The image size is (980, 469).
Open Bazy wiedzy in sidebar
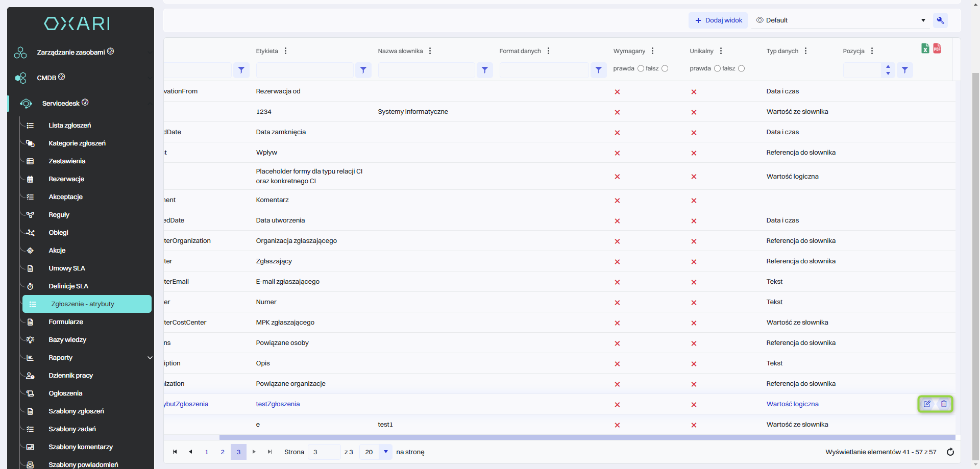67,340
